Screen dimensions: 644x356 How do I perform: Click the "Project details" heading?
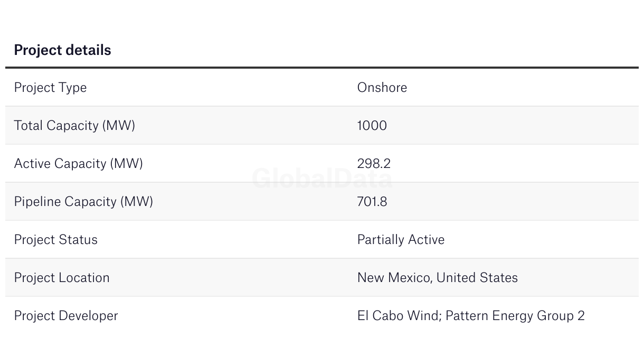pos(62,50)
